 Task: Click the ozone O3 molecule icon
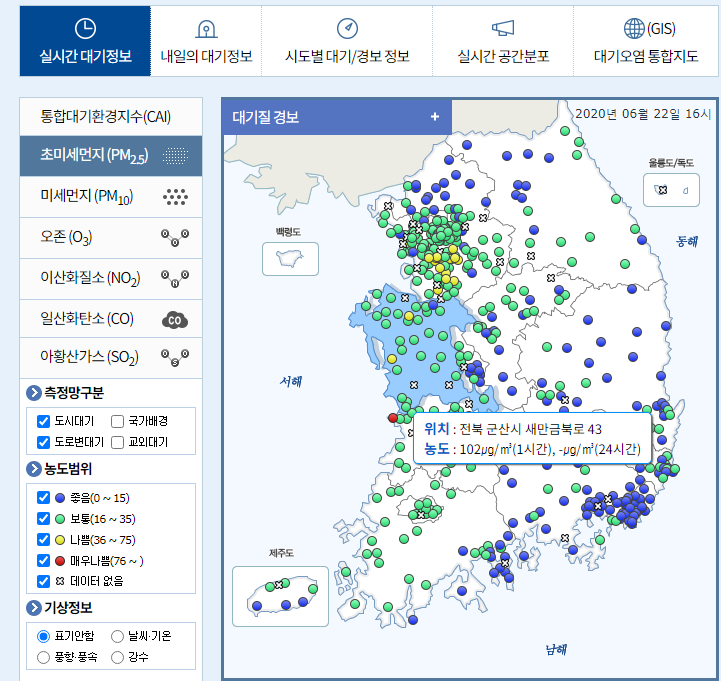coord(175,237)
